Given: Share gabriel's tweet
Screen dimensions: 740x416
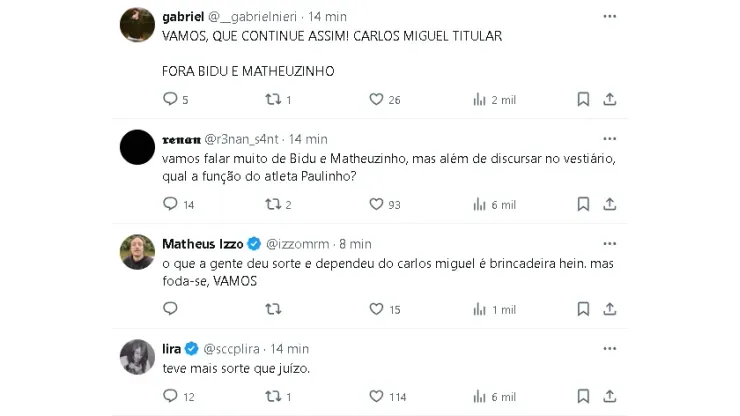Looking at the screenshot, I should (x=609, y=100).
